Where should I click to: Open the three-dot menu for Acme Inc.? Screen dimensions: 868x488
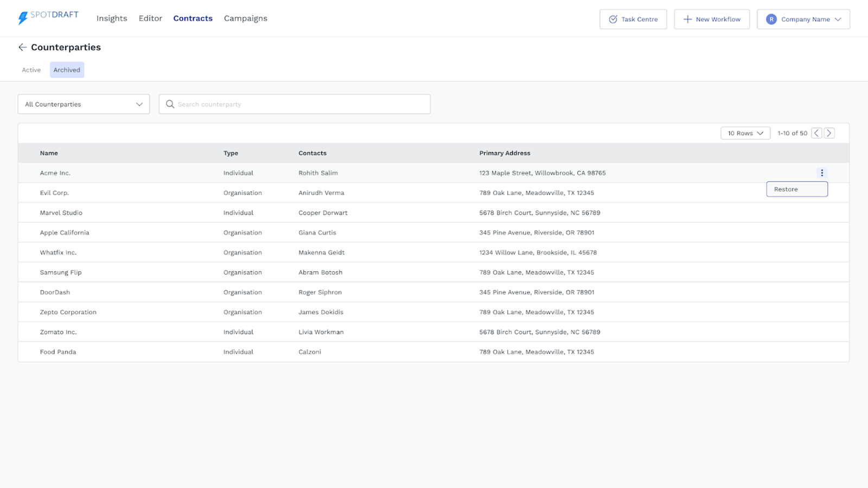point(822,173)
